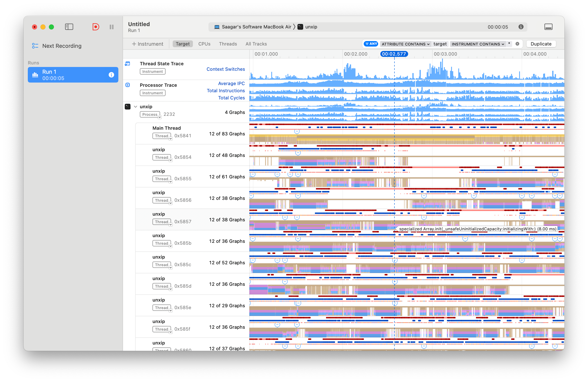Viewport: 588px width, 382px height.
Task: Click '12 of 29 Graphs' for thread 0x585e
Action: [227, 306]
